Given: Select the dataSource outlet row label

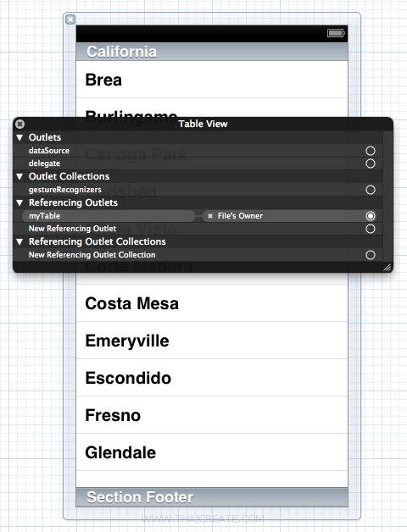Looking at the screenshot, I should point(49,151).
